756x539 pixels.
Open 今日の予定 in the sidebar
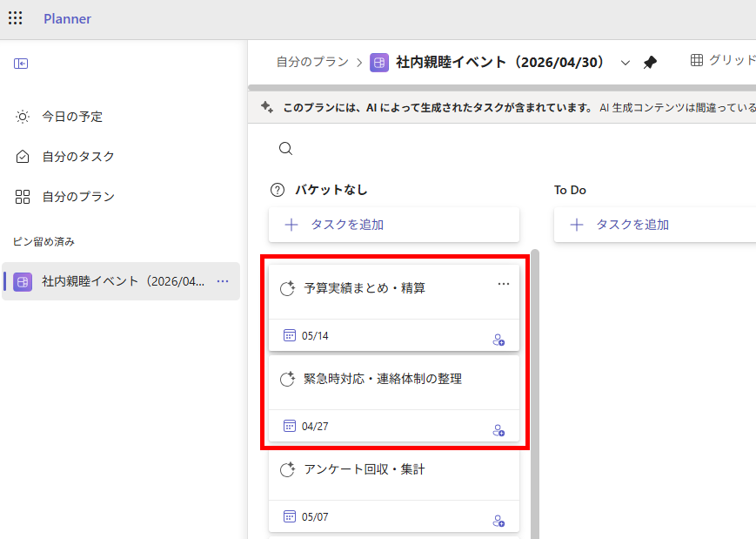tap(72, 117)
